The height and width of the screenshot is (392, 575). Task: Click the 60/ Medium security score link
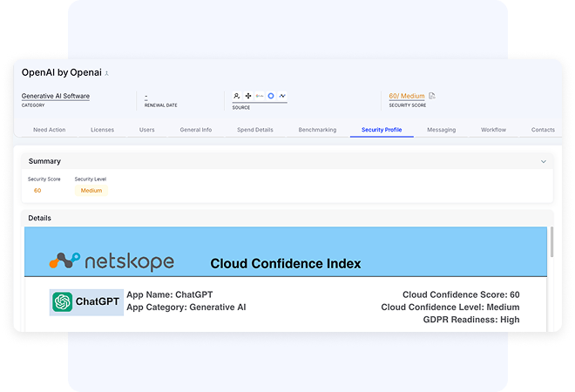(x=407, y=96)
